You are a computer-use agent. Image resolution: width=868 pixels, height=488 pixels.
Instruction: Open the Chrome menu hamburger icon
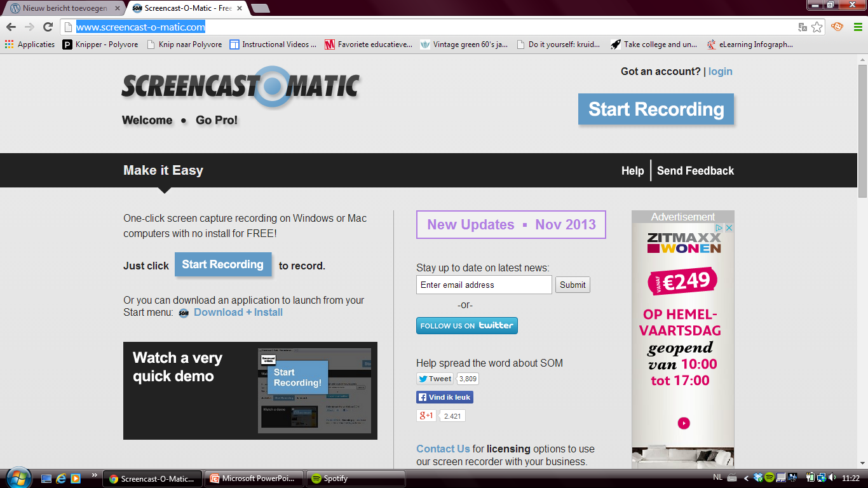pyautogui.click(x=858, y=27)
